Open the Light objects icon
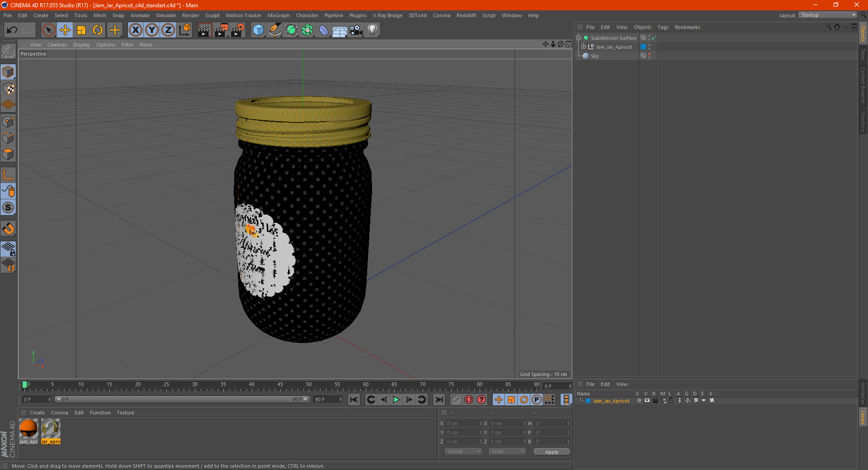The image size is (868, 470). pyautogui.click(x=373, y=30)
